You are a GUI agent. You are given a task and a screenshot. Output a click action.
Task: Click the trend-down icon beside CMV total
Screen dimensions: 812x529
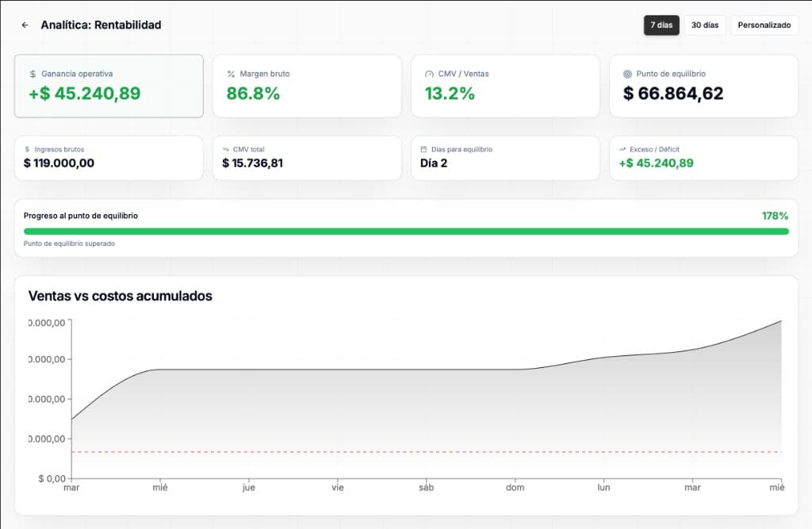226,149
